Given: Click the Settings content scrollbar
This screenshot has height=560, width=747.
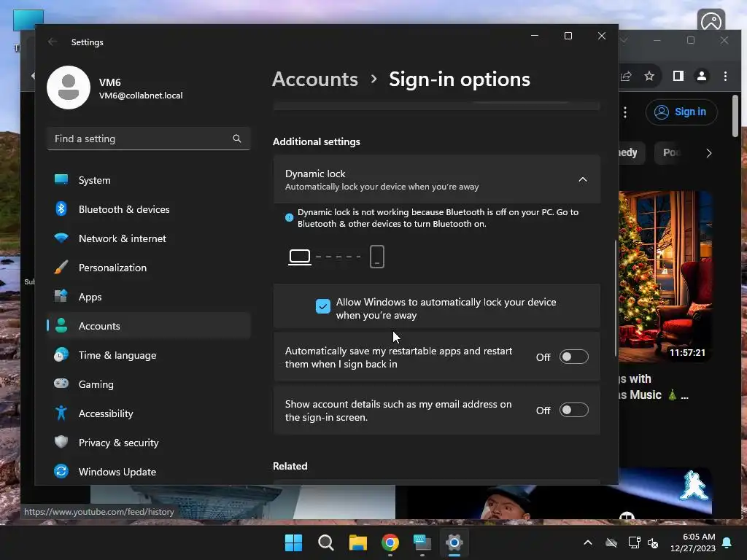Looking at the screenshot, I should (616, 297).
